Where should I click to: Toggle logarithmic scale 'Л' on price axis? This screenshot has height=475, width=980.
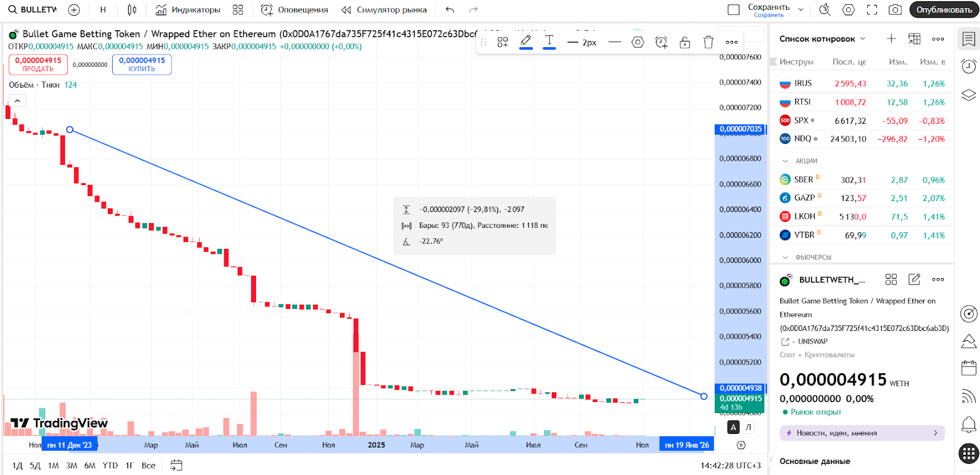(x=748, y=427)
